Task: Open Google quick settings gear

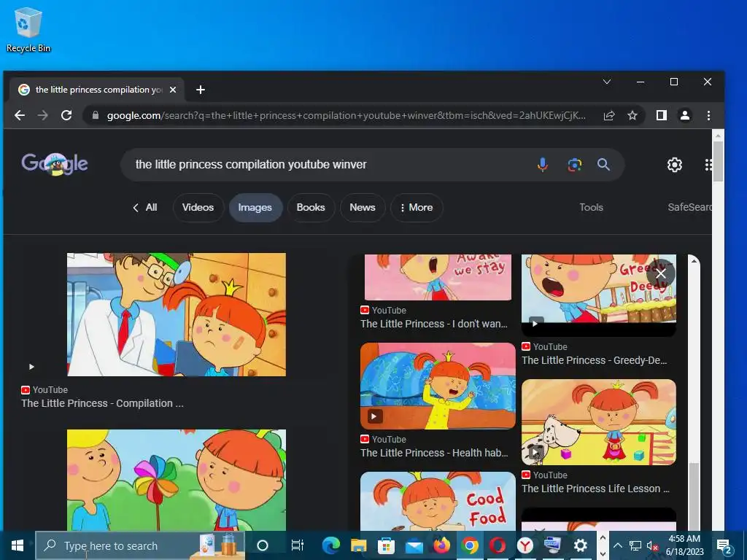Action: click(x=675, y=165)
